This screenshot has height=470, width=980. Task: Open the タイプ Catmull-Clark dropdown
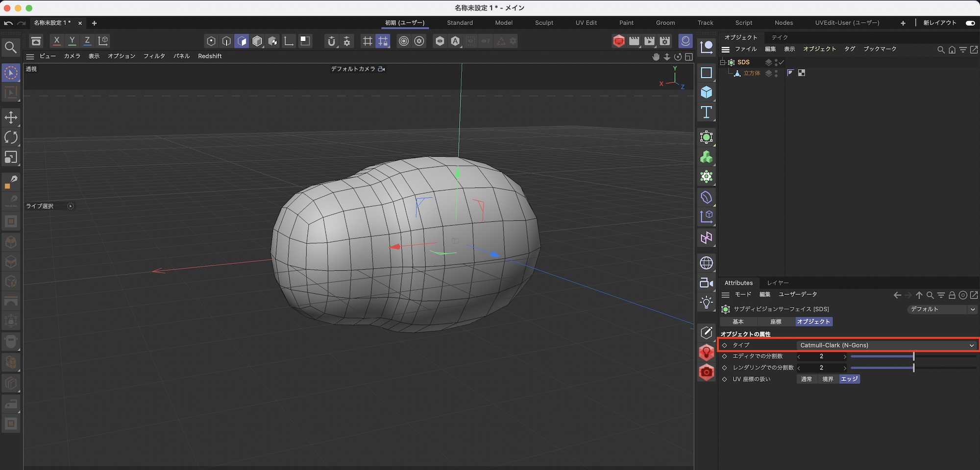click(886, 345)
